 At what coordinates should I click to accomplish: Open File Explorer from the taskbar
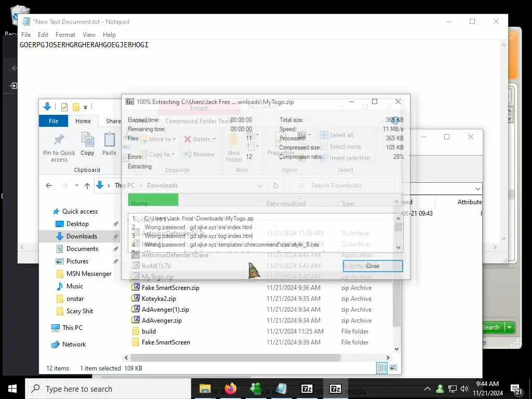tap(205, 389)
